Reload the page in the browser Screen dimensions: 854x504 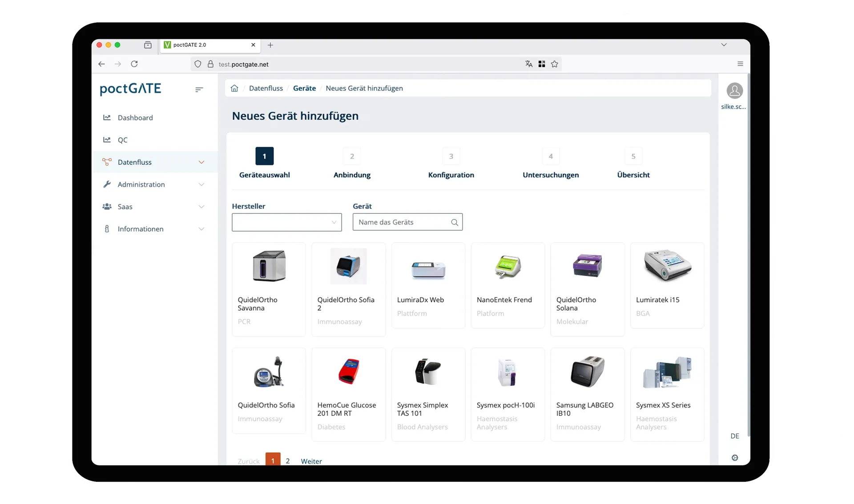(x=134, y=64)
